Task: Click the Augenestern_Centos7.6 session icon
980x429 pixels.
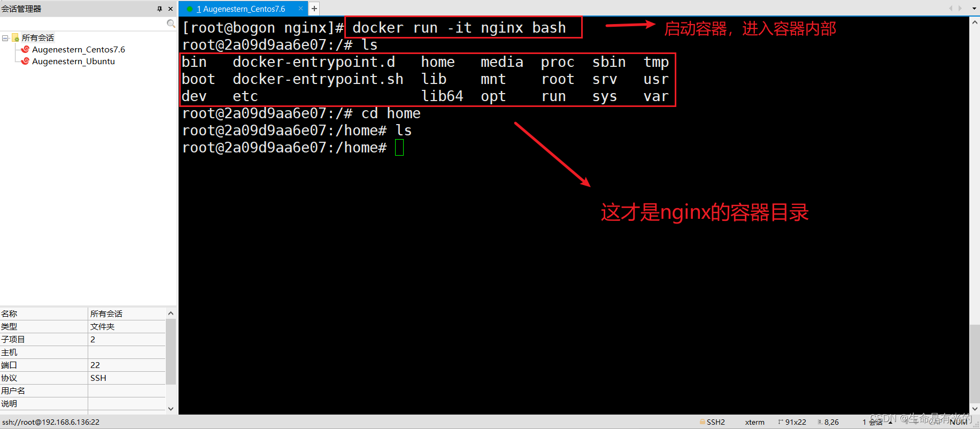Action: click(x=25, y=49)
